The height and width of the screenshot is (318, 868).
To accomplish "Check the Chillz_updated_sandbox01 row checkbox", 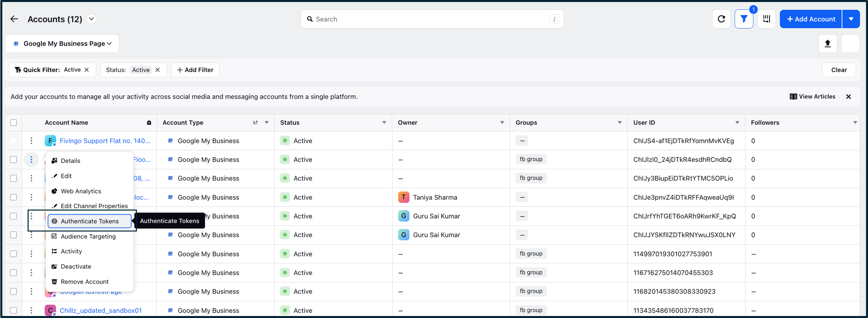I will point(14,310).
